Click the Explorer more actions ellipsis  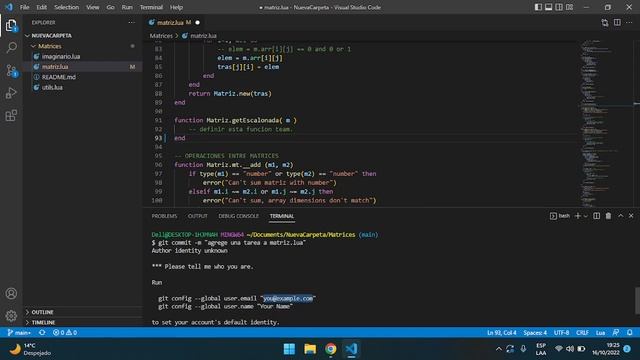pos(131,22)
